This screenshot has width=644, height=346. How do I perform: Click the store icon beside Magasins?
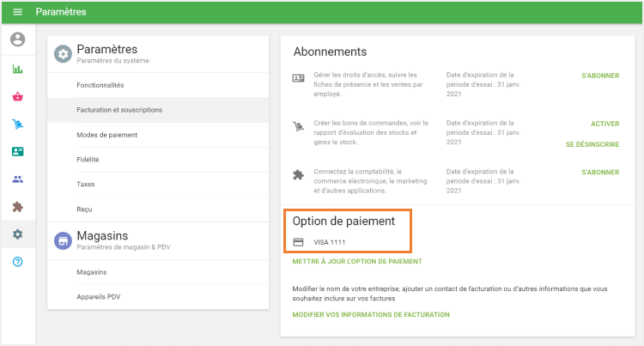point(63,241)
